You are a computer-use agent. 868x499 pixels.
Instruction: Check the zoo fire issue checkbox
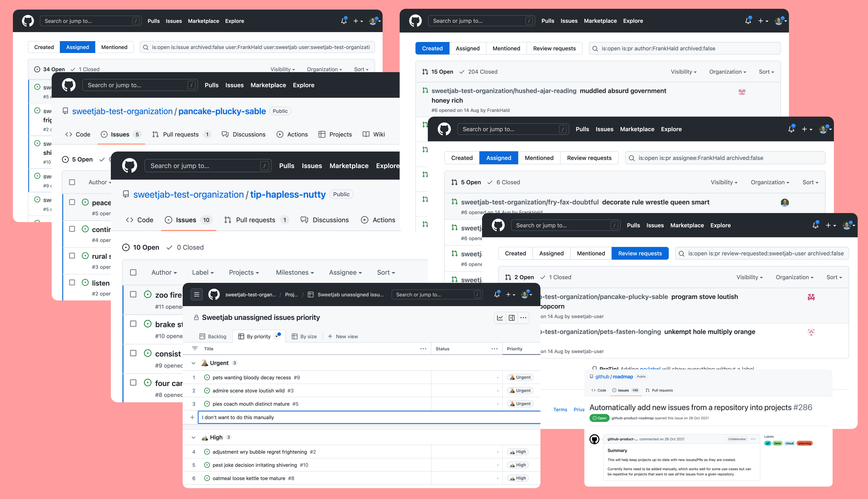133,294
